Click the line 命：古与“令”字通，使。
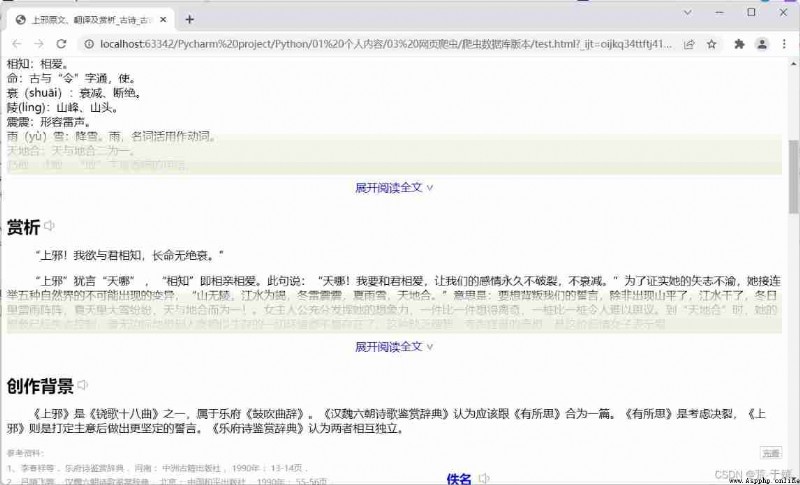The width and height of the screenshot is (800, 485). (x=71, y=79)
